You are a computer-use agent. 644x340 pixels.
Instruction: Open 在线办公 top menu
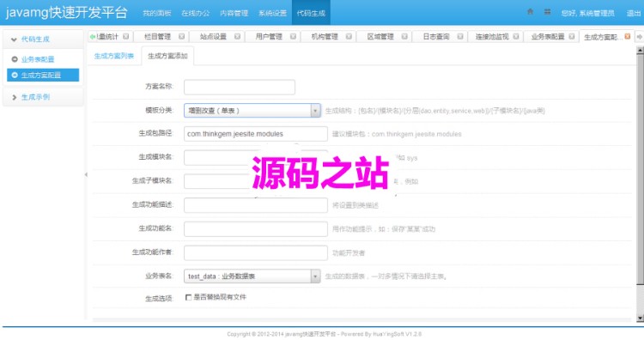point(196,13)
